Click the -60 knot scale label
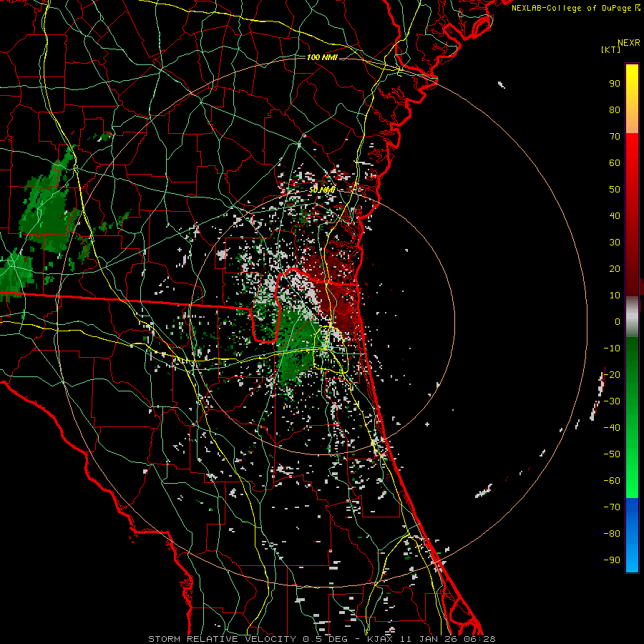The height and width of the screenshot is (644, 644). click(x=612, y=481)
